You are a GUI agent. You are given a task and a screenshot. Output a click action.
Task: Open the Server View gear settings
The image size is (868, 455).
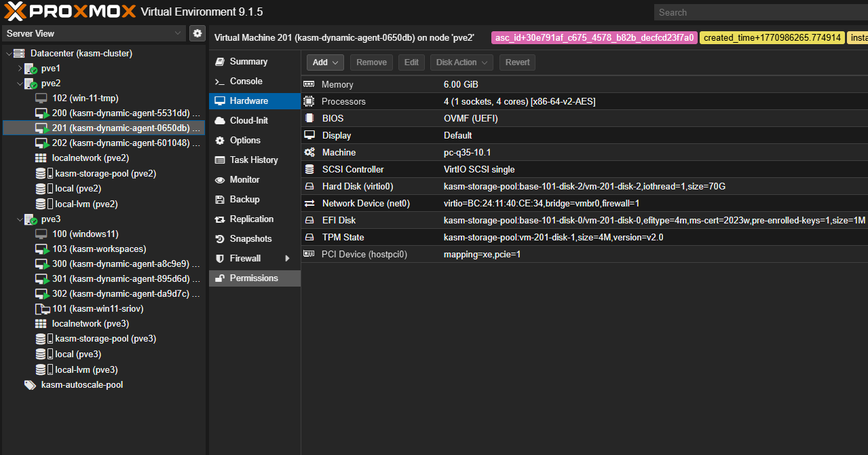pyautogui.click(x=197, y=33)
